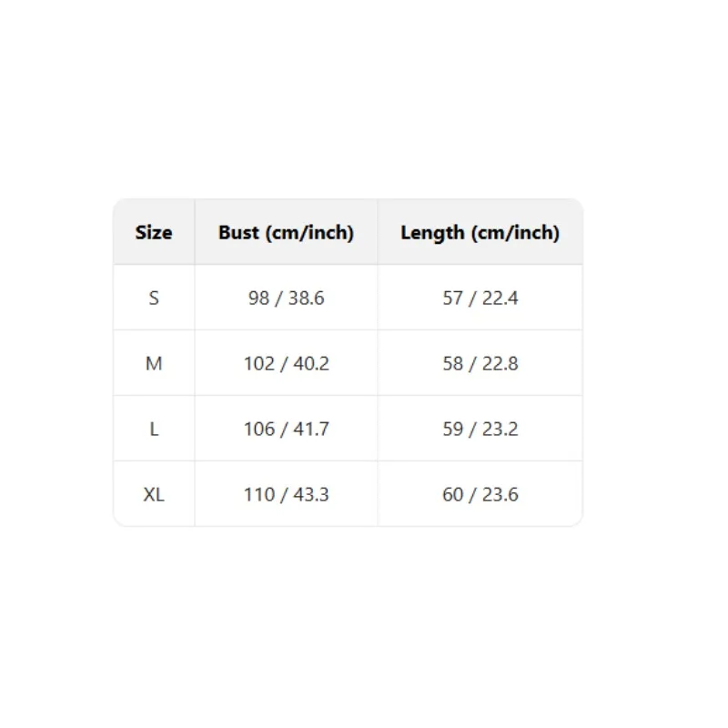
Task: Select the S size cell
Action: [x=154, y=298]
